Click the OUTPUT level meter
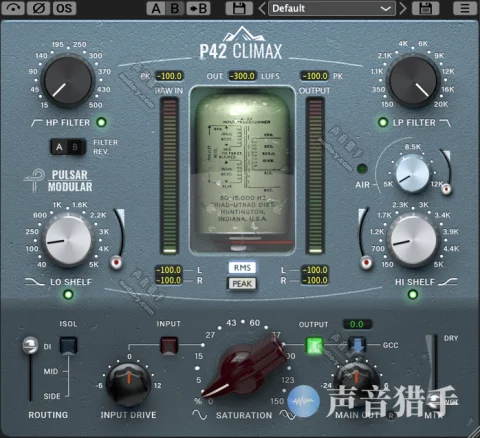Image resolution: width=480 pixels, height=438 pixels. click(315, 176)
